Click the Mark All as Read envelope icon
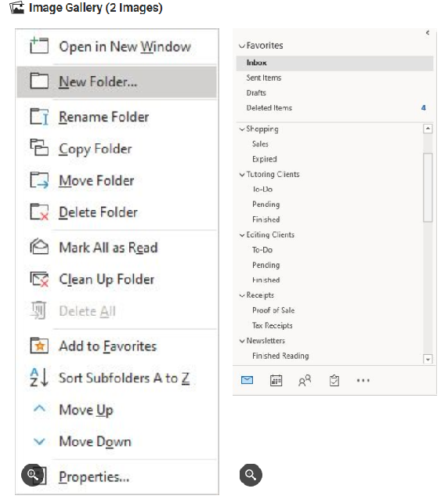The image size is (448, 503). click(39, 246)
